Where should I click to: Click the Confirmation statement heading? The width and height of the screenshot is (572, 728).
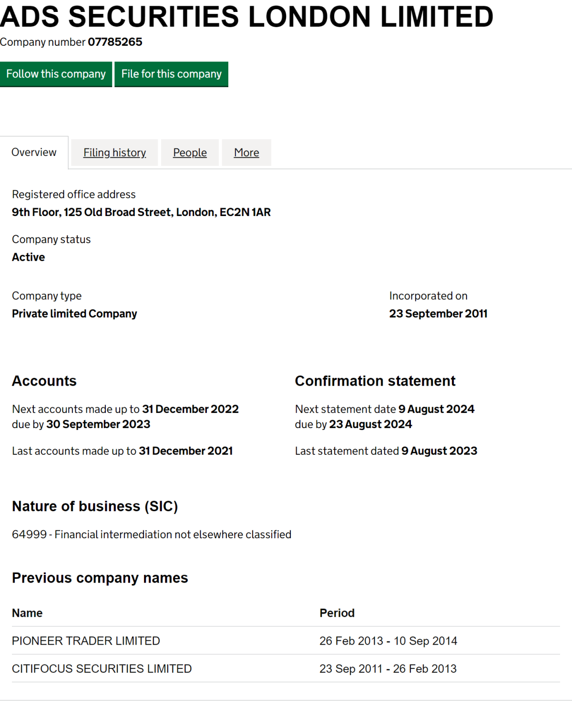click(375, 381)
